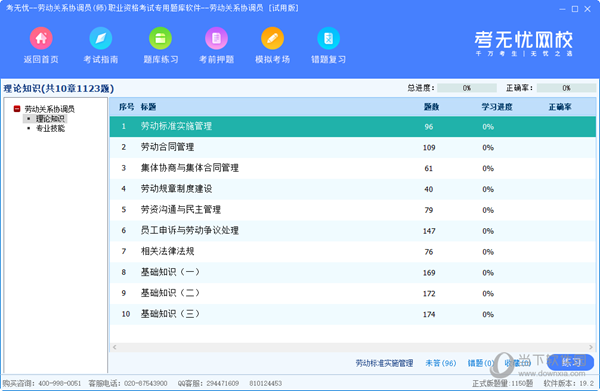
Task: Open the 模拟考场 mock exam icon
Action: click(272, 39)
